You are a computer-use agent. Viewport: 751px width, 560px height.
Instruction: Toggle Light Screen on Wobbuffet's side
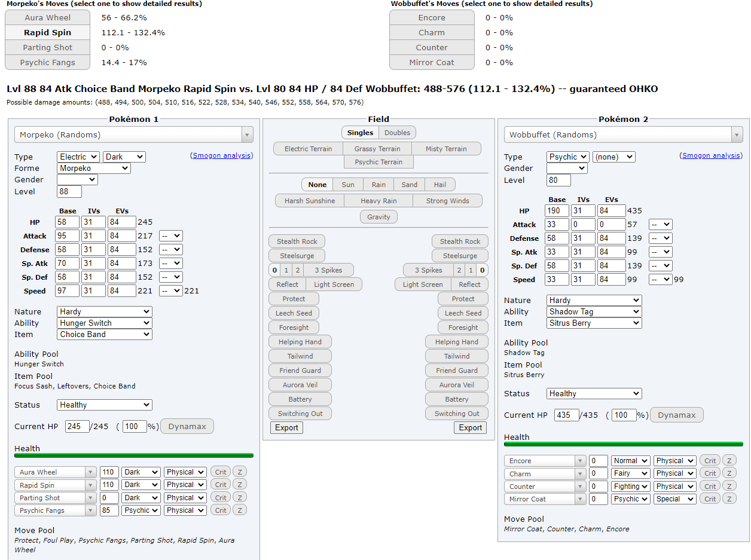click(x=423, y=284)
